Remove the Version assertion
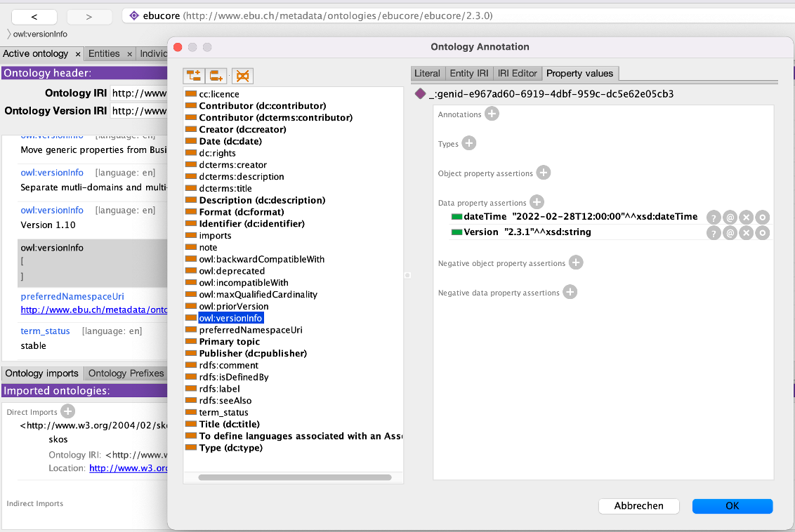Viewport: 795px width, 532px height. coord(746,233)
